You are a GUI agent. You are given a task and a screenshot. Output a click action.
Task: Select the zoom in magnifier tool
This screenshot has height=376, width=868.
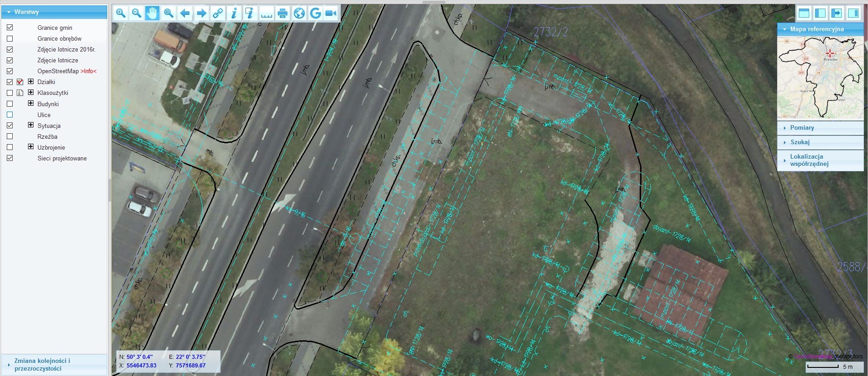(x=120, y=13)
